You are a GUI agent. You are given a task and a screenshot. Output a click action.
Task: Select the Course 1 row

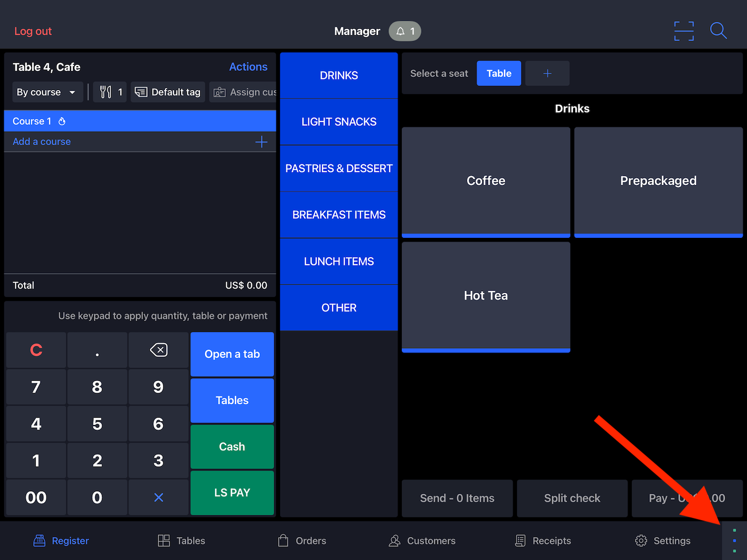click(x=140, y=121)
